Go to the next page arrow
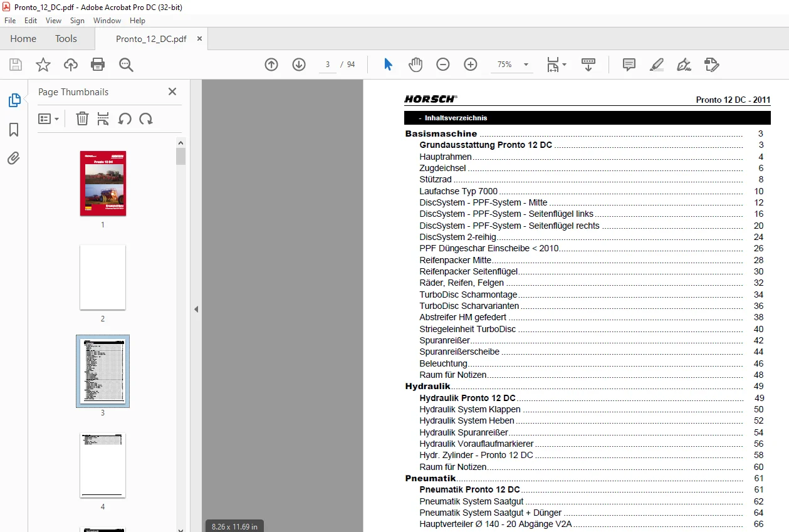 pos(299,65)
